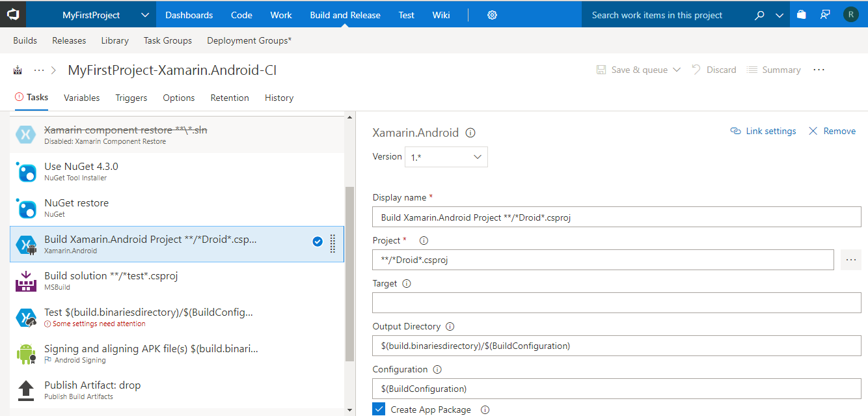Switch to the Triggers tab

131,98
